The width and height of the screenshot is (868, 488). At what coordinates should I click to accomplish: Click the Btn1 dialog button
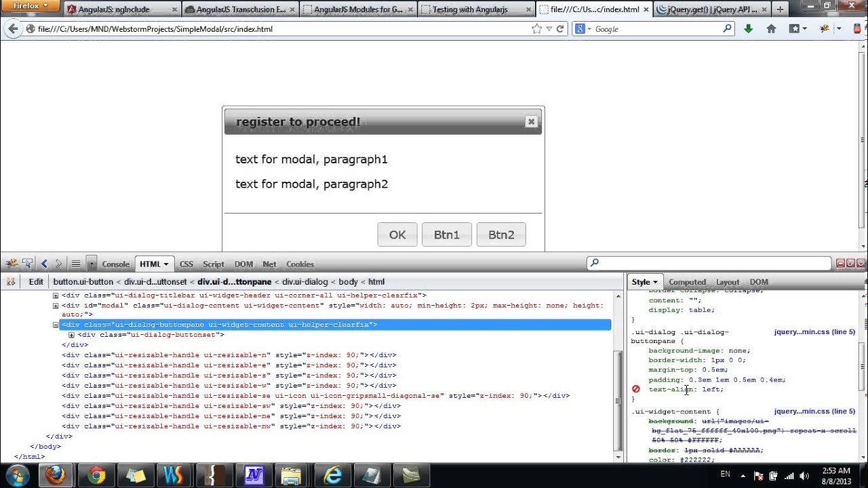pyautogui.click(x=447, y=235)
